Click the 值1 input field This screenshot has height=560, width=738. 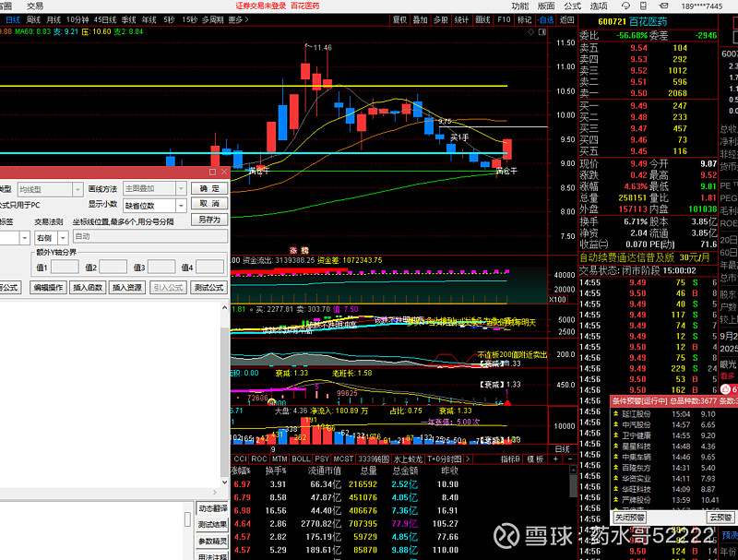(x=64, y=267)
